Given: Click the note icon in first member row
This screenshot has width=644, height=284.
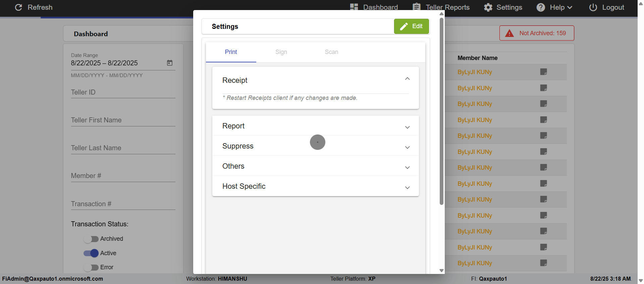Looking at the screenshot, I should [x=544, y=72].
